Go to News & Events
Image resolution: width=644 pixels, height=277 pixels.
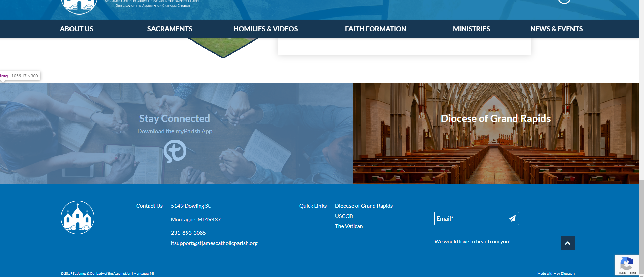pos(556,29)
